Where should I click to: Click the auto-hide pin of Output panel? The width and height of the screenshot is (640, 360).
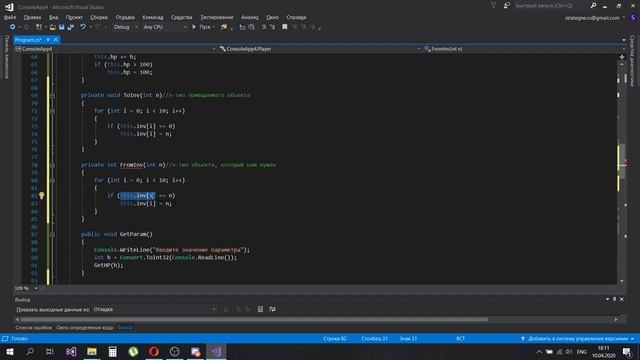pos(614,299)
